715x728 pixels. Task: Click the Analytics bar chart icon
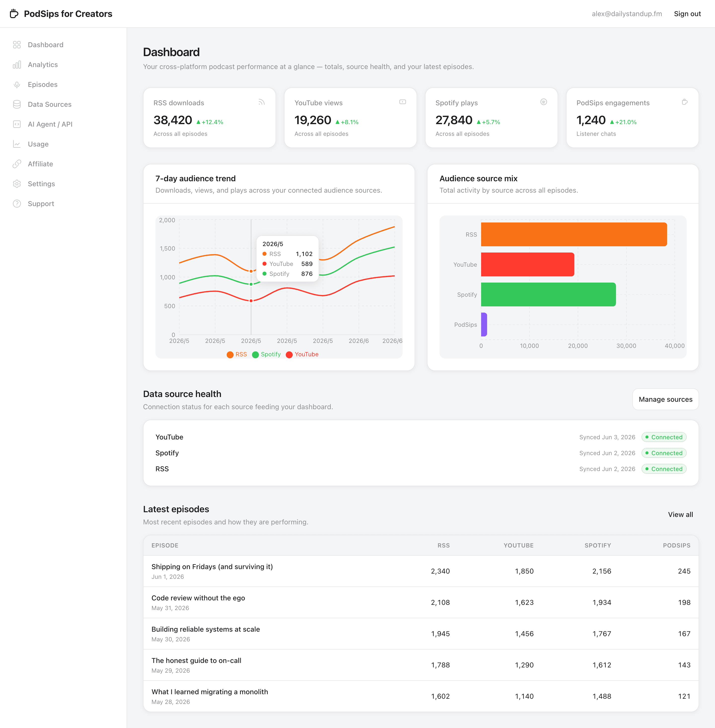(17, 65)
